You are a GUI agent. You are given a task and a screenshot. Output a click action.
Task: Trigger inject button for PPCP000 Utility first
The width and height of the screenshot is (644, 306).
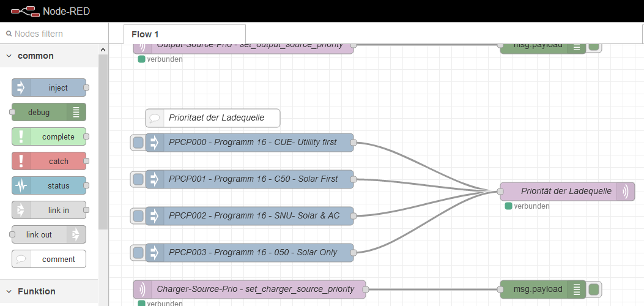(x=138, y=143)
